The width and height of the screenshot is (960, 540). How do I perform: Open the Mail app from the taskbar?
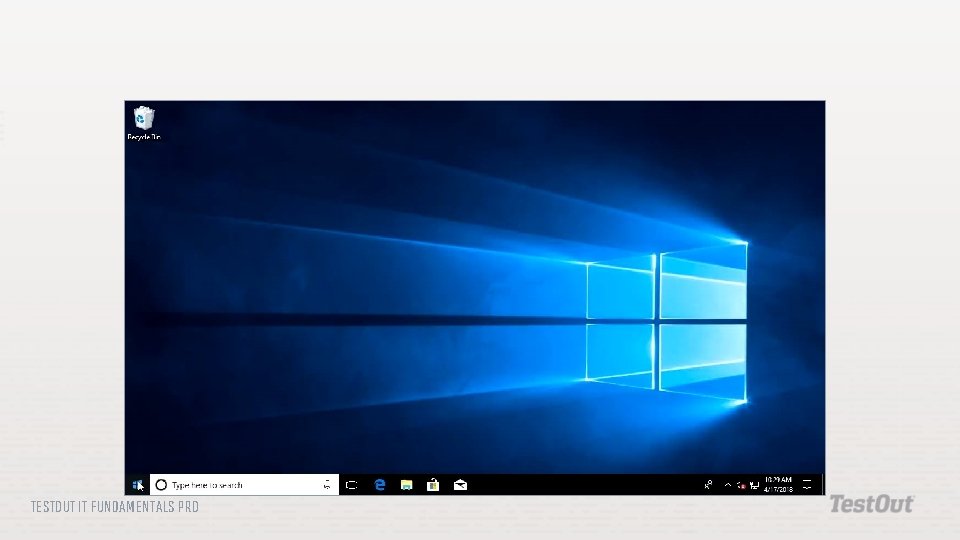460,485
